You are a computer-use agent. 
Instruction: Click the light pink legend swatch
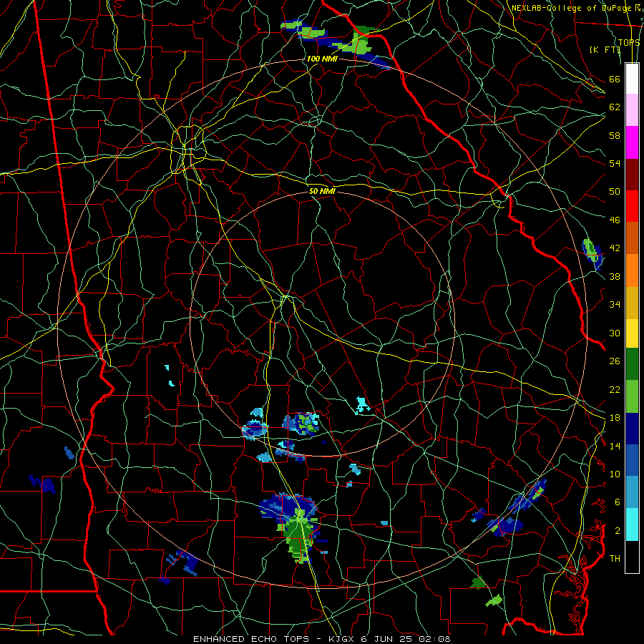coord(632,110)
